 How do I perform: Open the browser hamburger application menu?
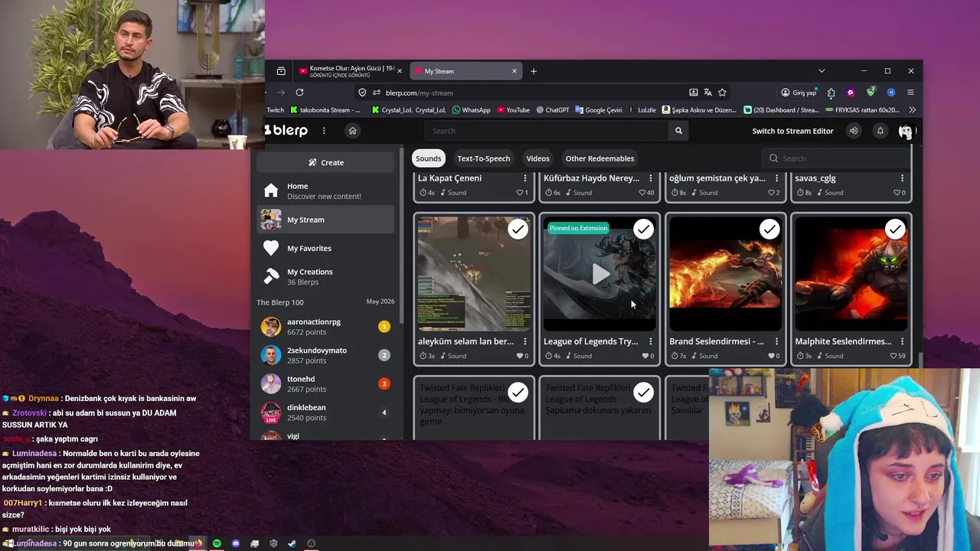910,93
